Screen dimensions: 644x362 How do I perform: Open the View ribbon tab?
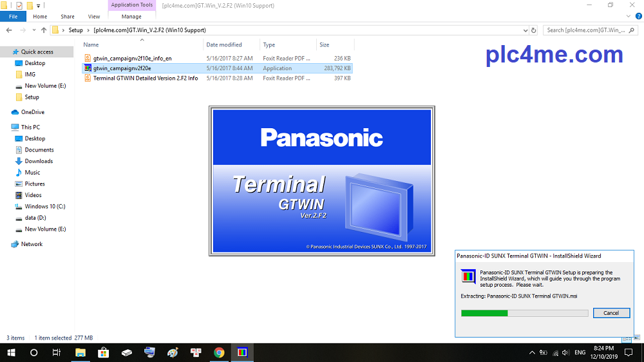click(93, 17)
